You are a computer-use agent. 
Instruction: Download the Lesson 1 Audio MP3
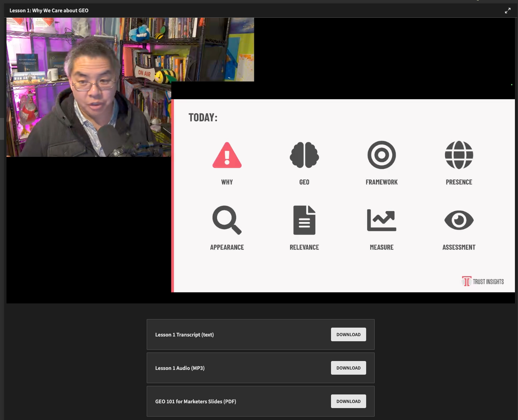[x=348, y=368]
